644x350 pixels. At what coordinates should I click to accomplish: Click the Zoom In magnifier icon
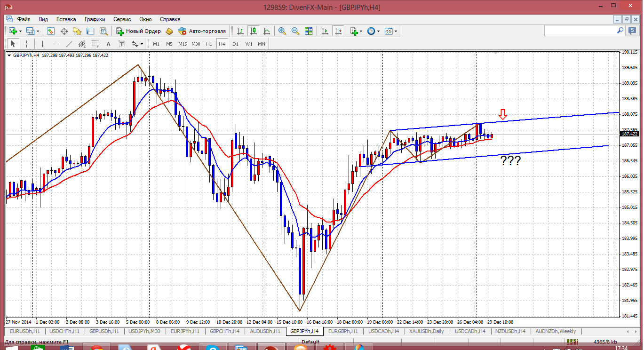coord(282,31)
